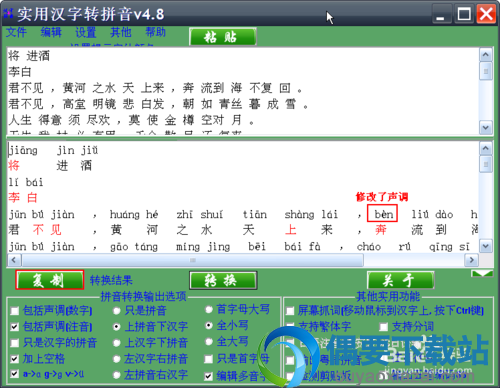Click the input text box scroll down arrow
This screenshot has height=388, width=500.
pyautogui.click(x=486, y=127)
